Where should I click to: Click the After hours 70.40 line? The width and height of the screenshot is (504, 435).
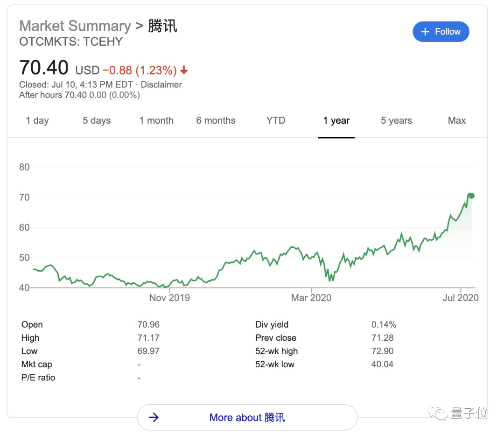pyautogui.click(x=79, y=95)
